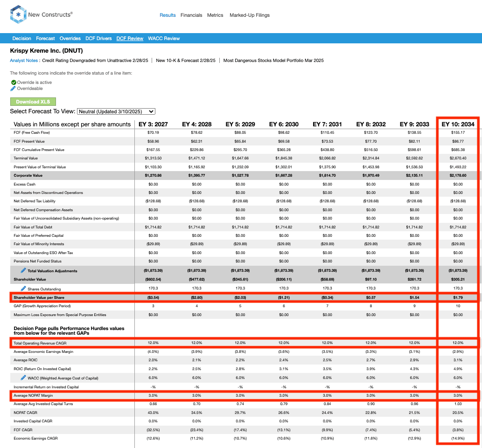Click the EY 6: 2030 column header
Image resolution: width=482 pixels, height=448 pixels.
[284, 124]
